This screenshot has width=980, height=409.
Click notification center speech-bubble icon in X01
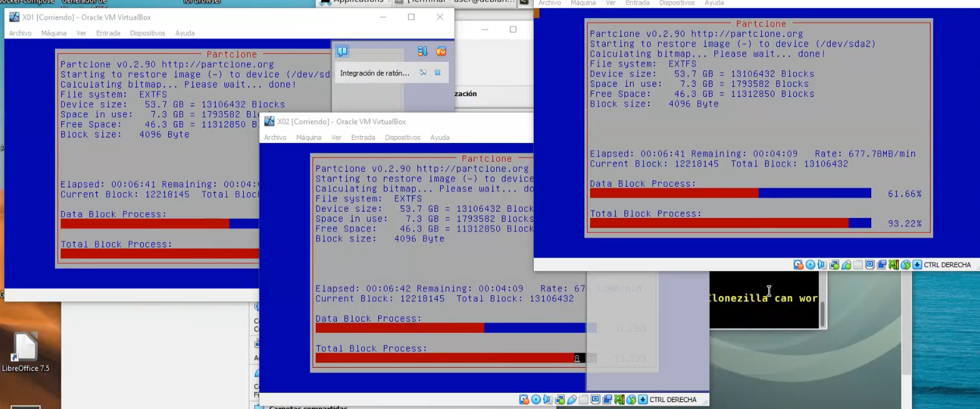(342, 51)
